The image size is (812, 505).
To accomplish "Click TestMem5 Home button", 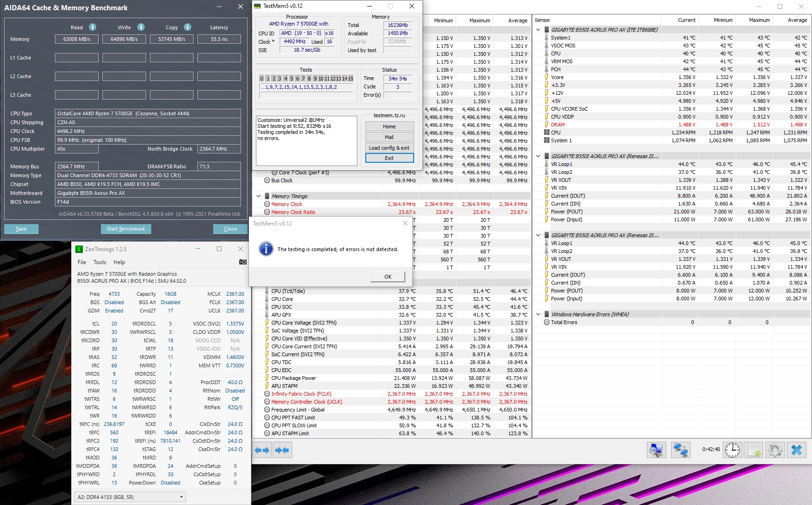I will coord(389,126).
